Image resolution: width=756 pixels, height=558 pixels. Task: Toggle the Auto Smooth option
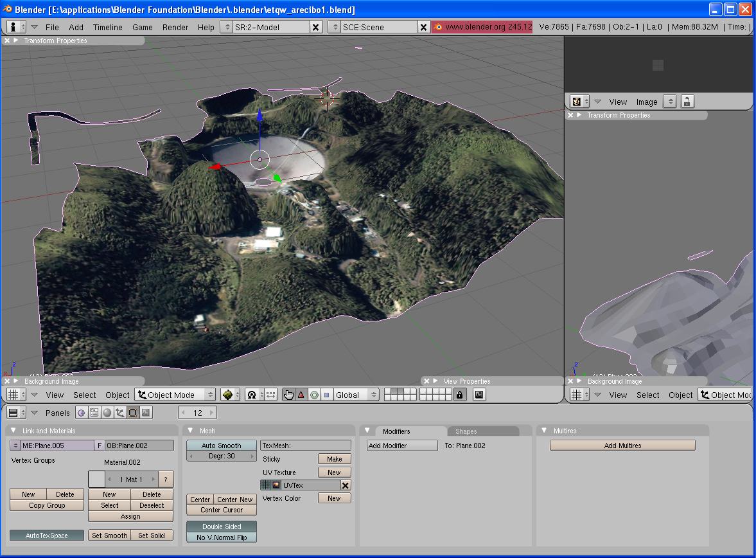tap(221, 446)
